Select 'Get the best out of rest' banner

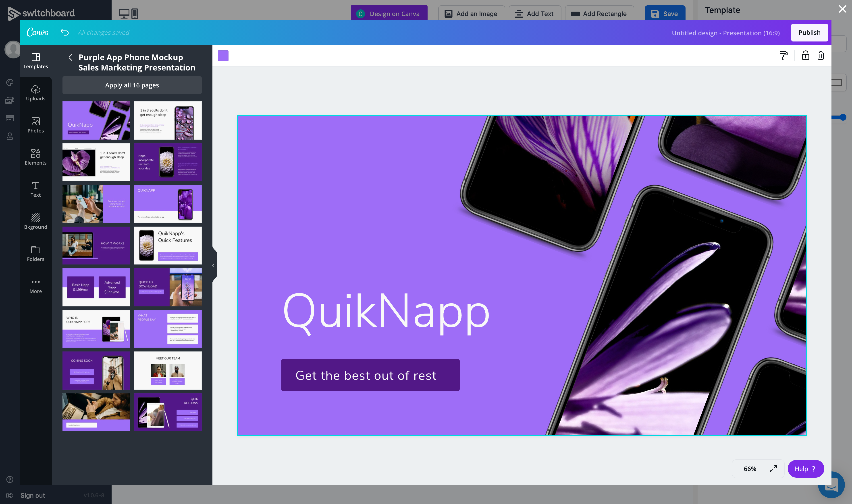click(370, 375)
